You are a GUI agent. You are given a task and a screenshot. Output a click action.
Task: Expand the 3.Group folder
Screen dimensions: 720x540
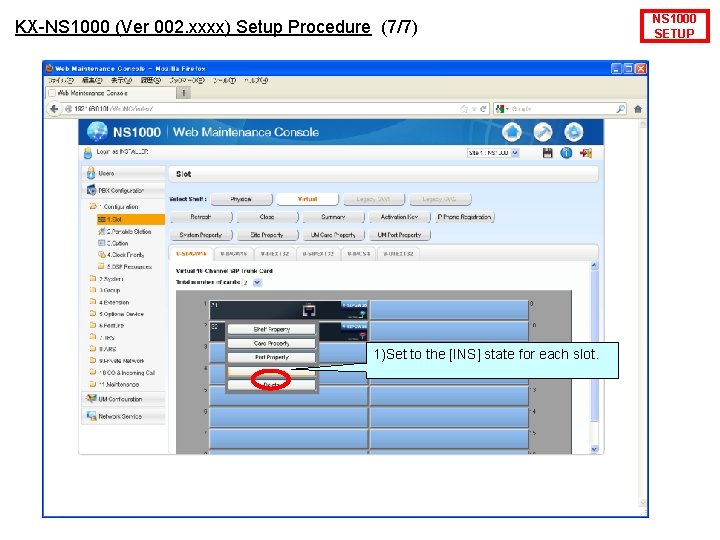[93, 290]
